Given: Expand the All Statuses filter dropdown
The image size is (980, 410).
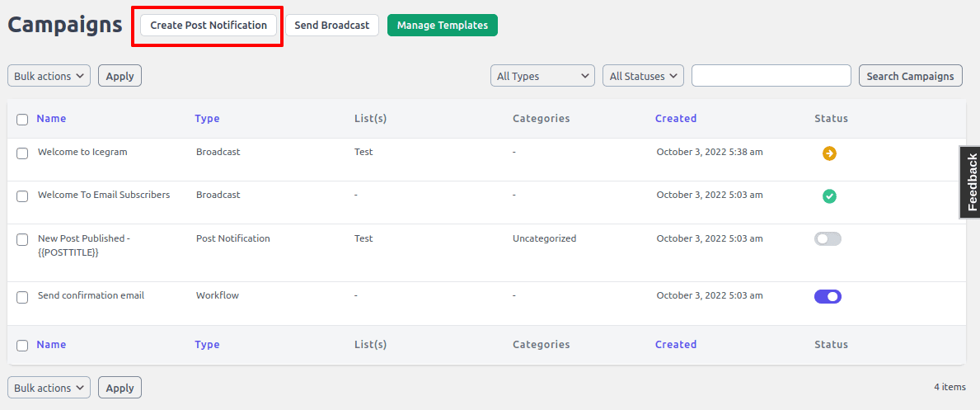Looking at the screenshot, I should click(643, 76).
